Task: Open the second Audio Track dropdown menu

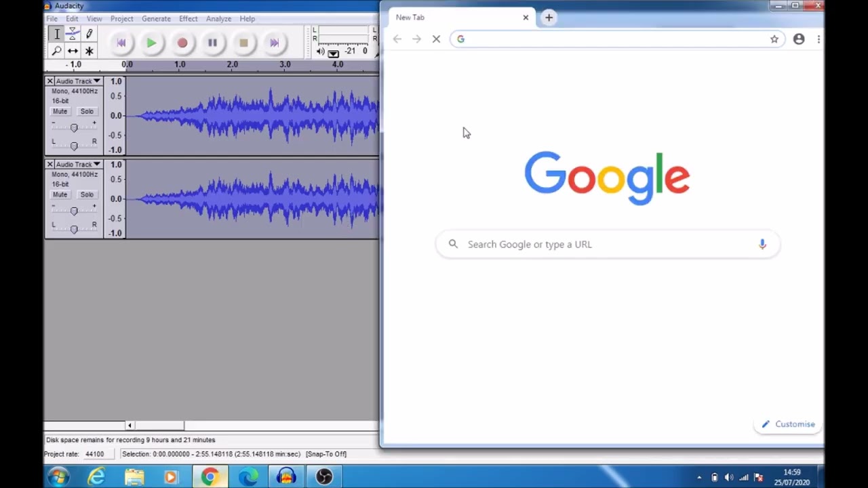Action: point(78,165)
